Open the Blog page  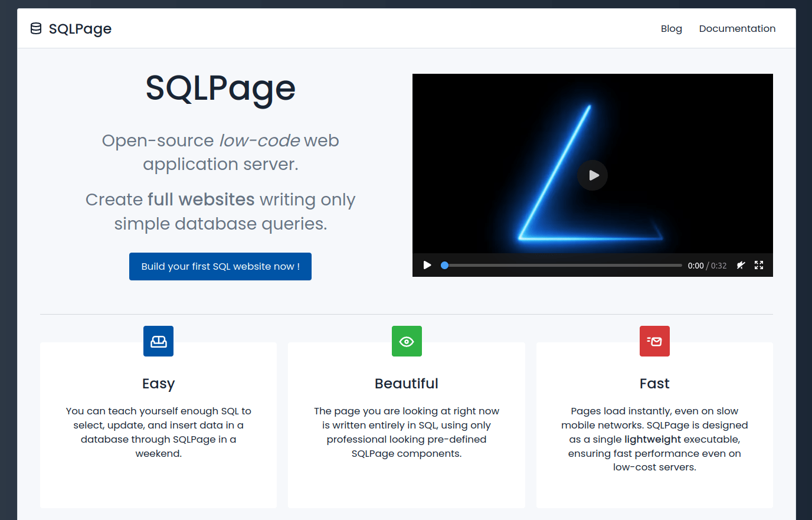click(x=671, y=28)
